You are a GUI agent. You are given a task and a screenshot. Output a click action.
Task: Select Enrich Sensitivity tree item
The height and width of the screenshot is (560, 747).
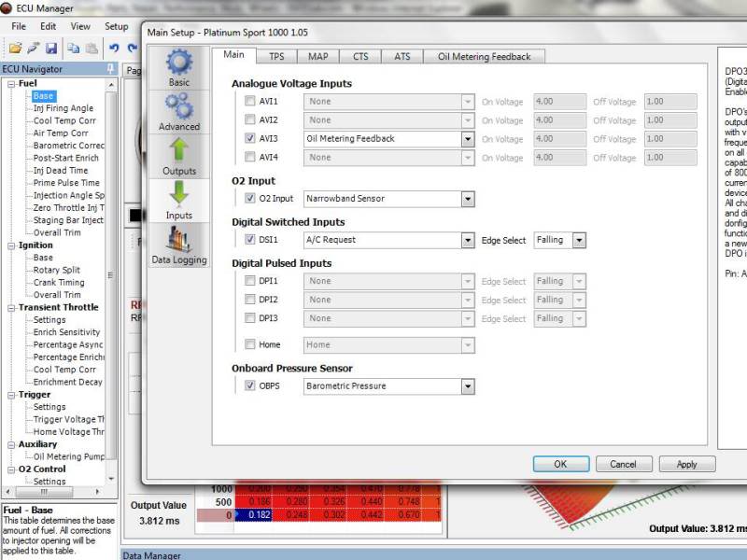click(x=66, y=332)
